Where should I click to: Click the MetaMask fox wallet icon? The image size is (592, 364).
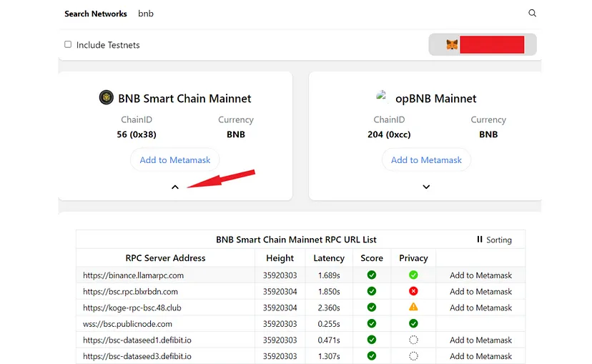point(452,44)
